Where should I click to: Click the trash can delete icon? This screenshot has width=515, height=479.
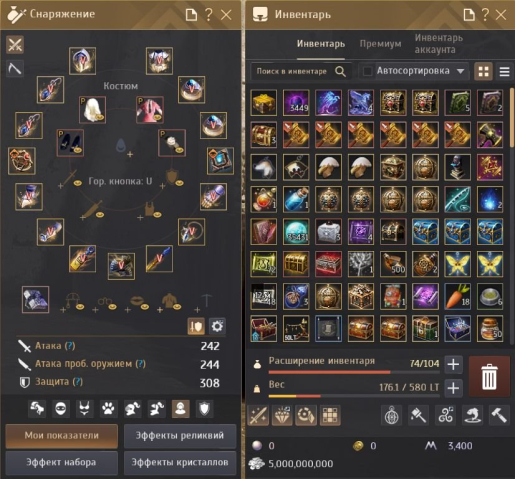[489, 376]
